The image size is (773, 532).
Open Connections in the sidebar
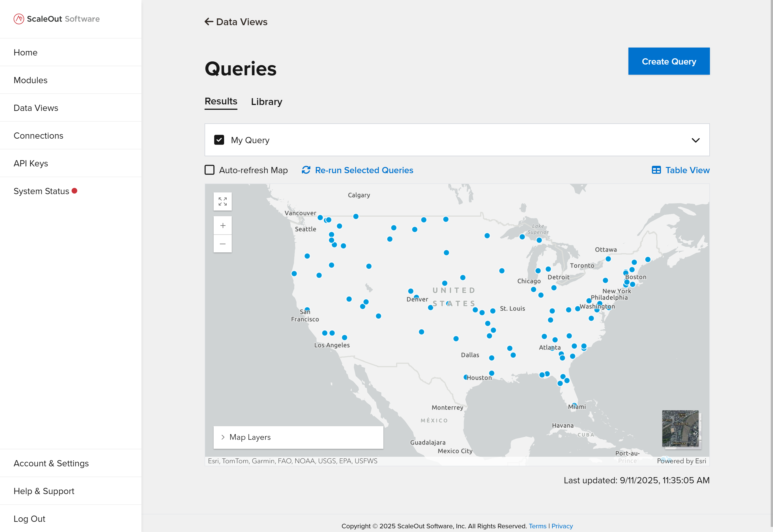click(x=71, y=135)
